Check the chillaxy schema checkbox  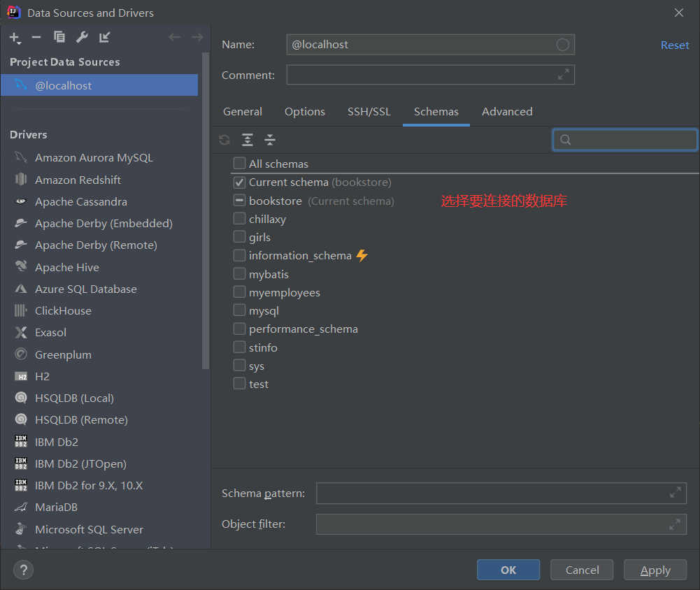coord(239,219)
